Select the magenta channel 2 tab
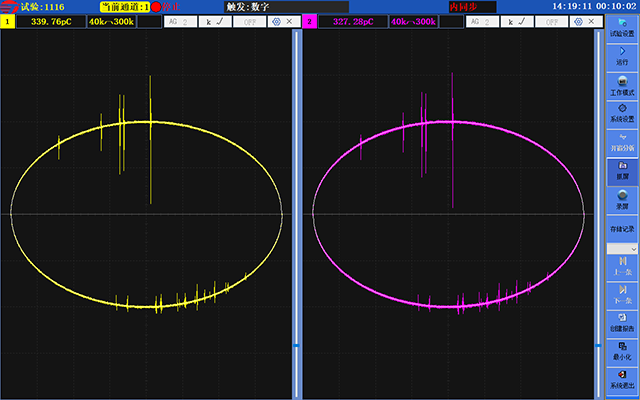 (308, 21)
